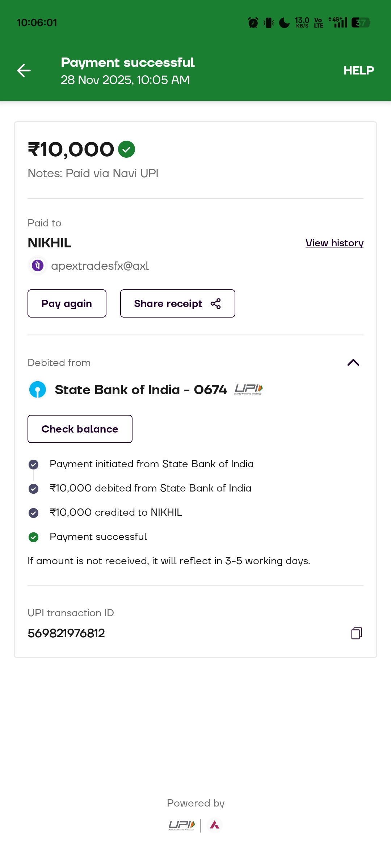This screenshot has width=391, height=868.
Task: Tap the transaction ID number 569821976812
Action: tap(66, 633)
